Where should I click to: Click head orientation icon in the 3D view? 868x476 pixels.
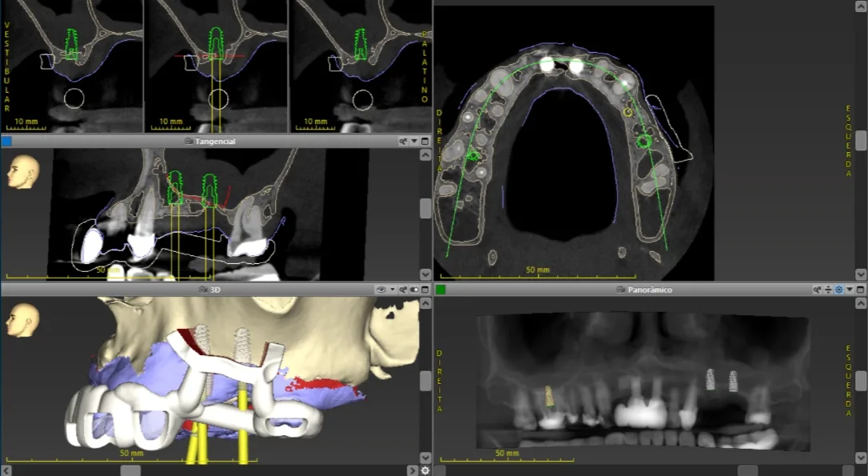(23, 320)
